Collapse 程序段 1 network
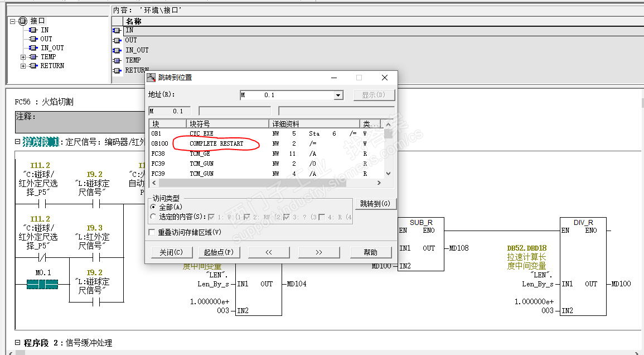 (18, 142)
